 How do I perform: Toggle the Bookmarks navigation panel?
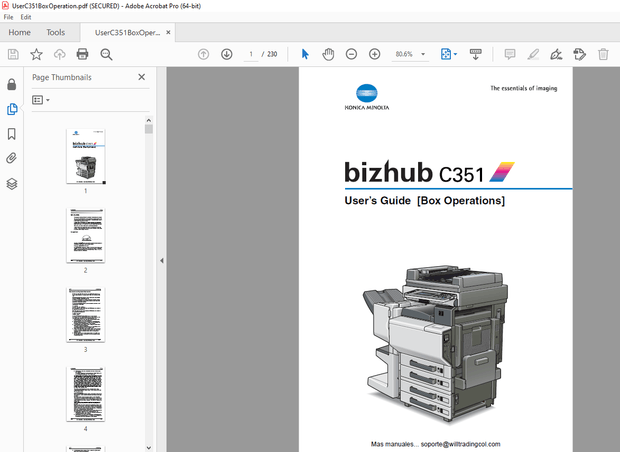(12, 133)
